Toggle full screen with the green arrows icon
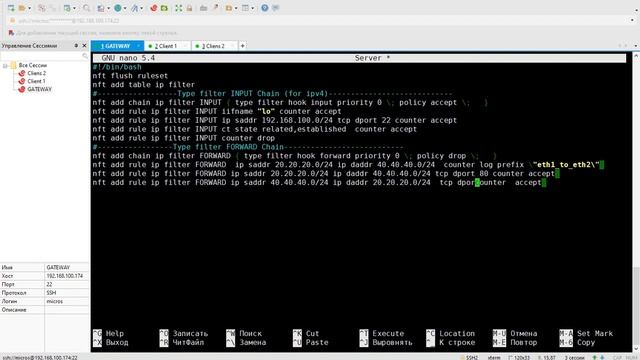 (178, 8)
